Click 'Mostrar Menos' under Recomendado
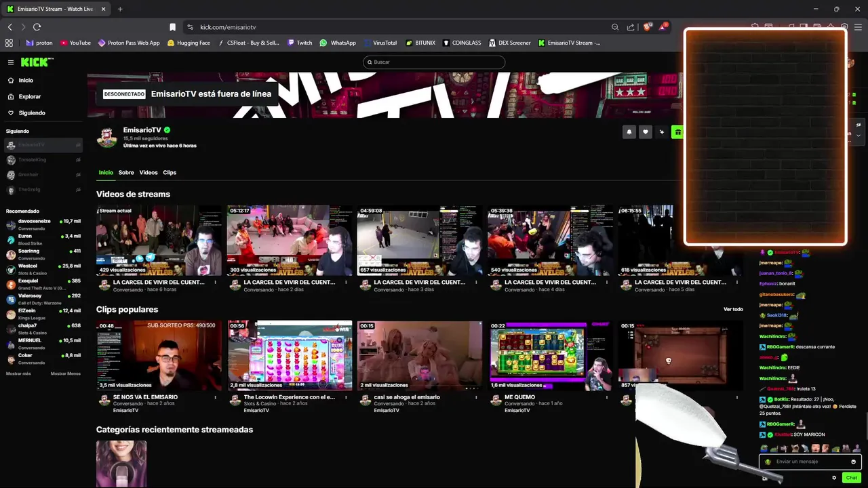Viewport: 868px width, 488px height. tap(66, 373)
